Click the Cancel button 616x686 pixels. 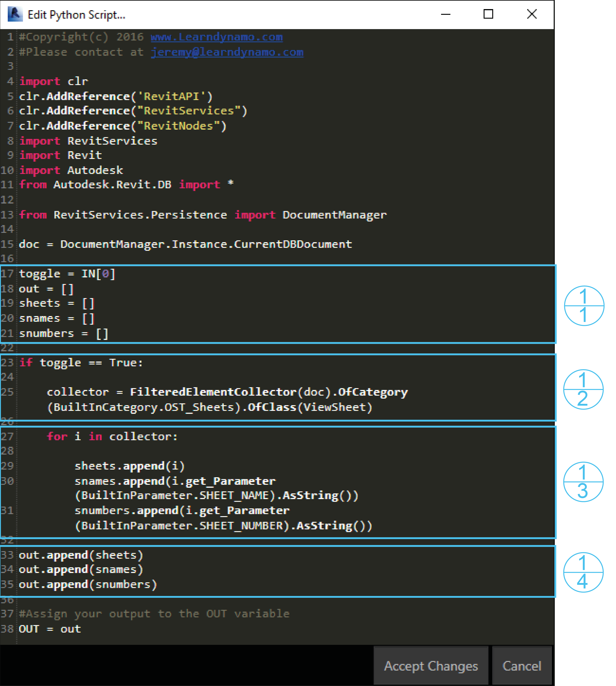(522, 666)
